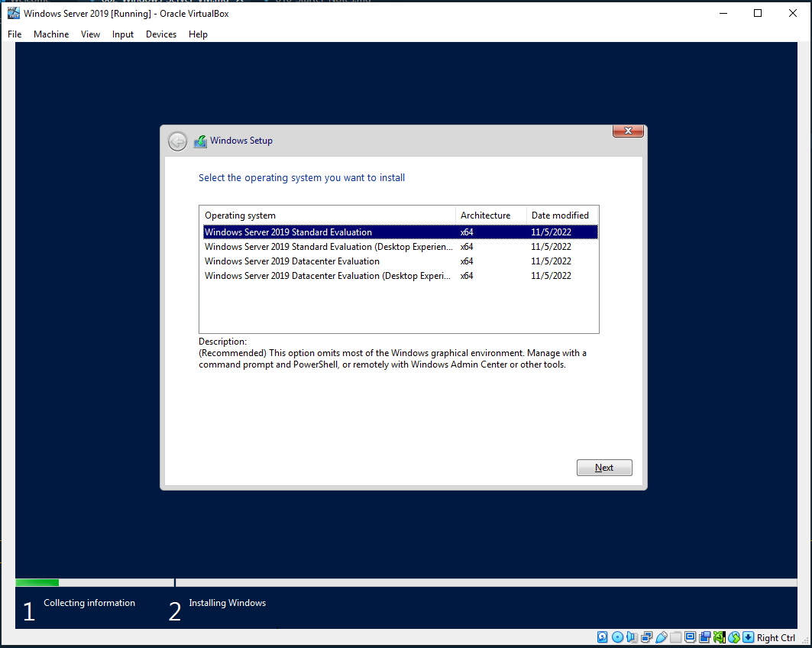Click 11/5/2022 date in Datacenter Evaluation (Desktop Experience) row

551,276
